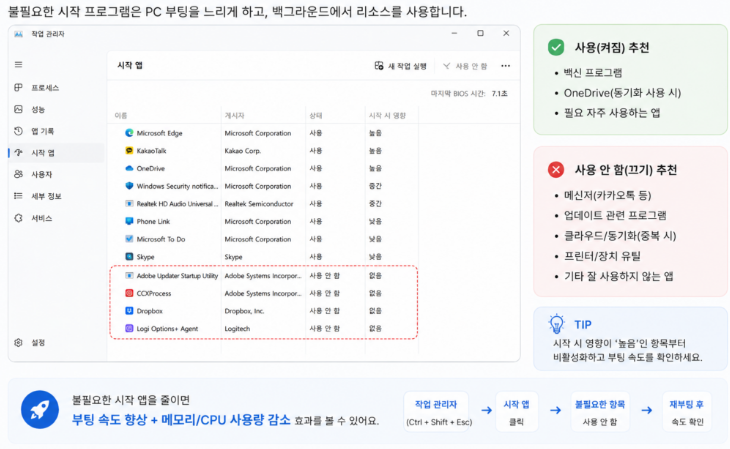The width and height of the screenshot is (730, 449).
Task: Sort by the 상태 column header
Action: (x=316, y=115)
